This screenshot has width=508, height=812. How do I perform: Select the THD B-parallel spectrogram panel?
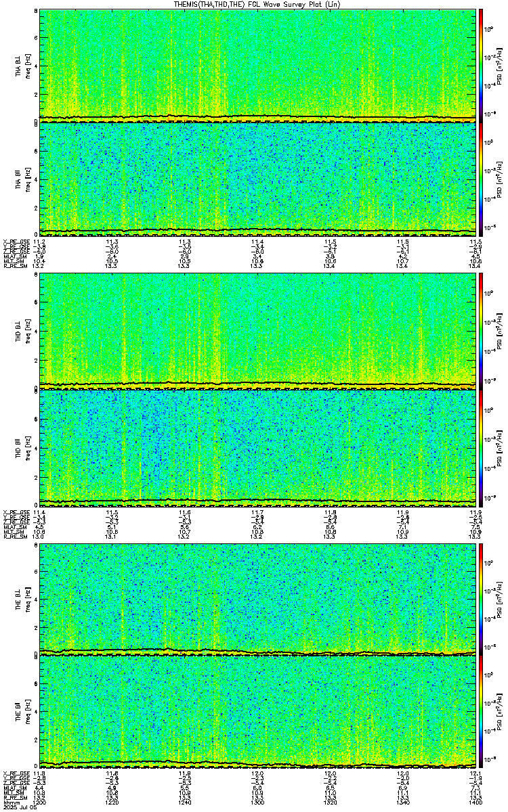pyautogui.click(x=257, y=447)
